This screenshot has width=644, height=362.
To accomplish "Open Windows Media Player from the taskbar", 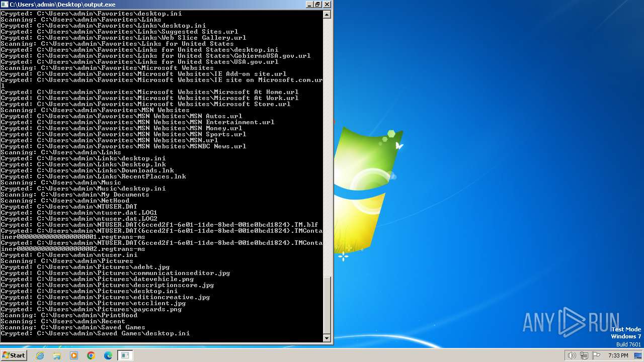I will tap(74, 355).
